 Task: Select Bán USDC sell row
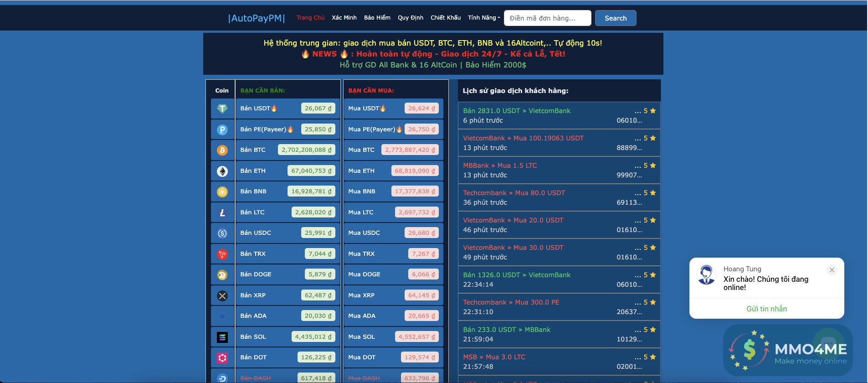coord(288,233)
